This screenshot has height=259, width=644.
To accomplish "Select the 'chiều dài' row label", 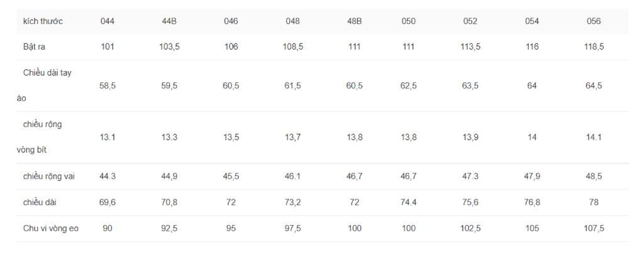I will click(40, 202).
